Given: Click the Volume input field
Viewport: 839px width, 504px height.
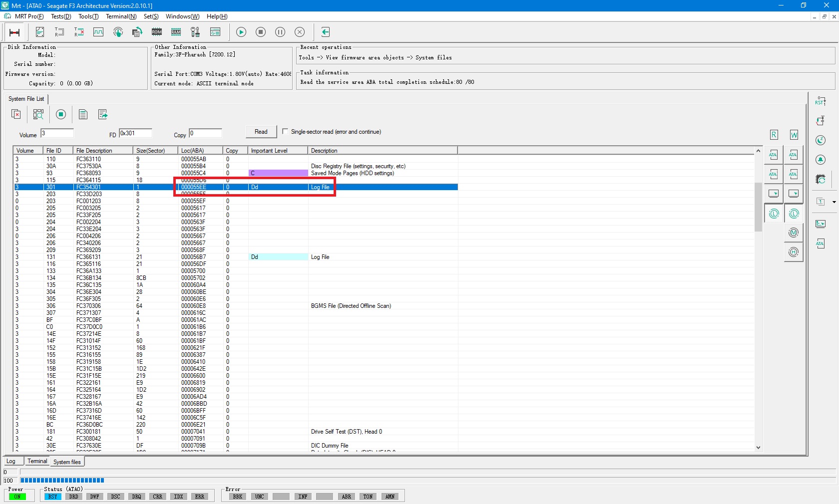Looking at the screenshot, I should [x=57, y=133].
